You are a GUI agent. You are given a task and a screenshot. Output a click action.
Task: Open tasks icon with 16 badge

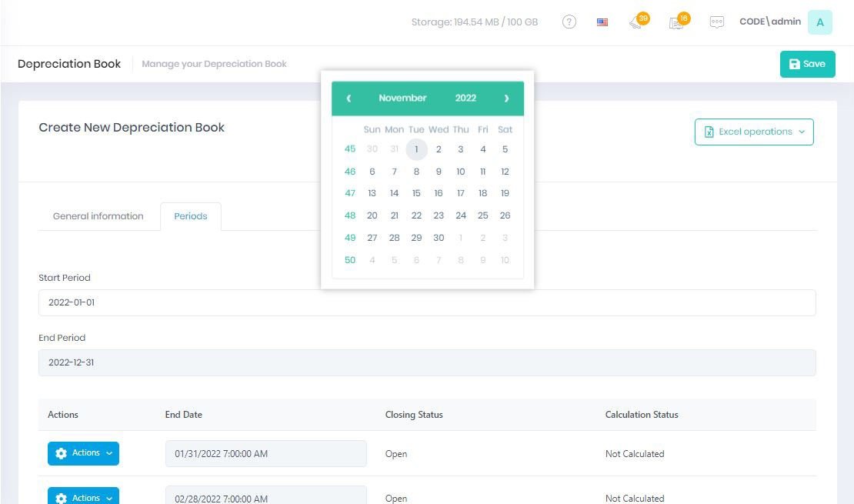click(x=677, y=22)
